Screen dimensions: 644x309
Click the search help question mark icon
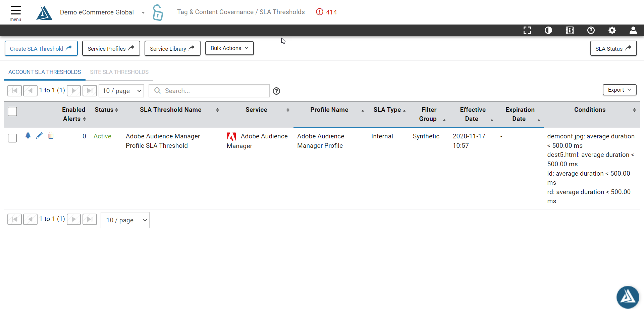click(x=276, y=91)
